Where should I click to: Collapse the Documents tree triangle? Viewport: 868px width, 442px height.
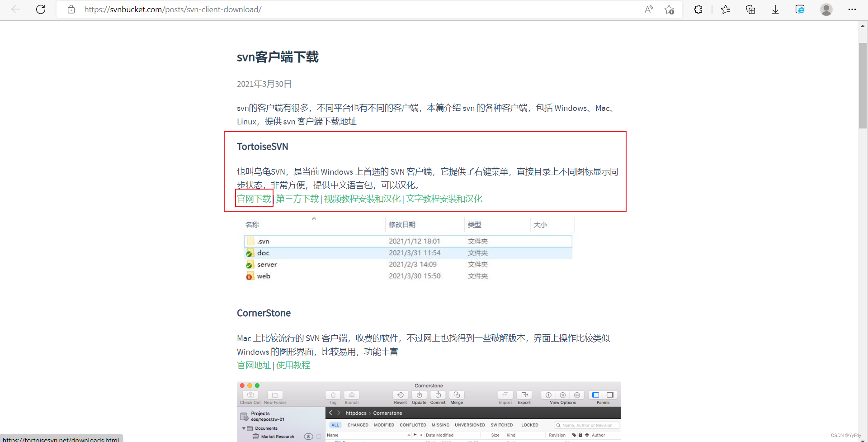[x=244, y=428]
